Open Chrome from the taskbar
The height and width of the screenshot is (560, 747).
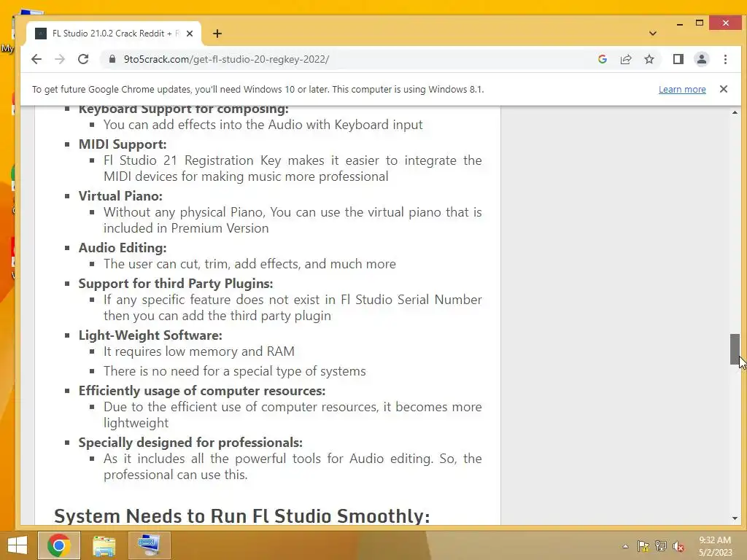point(59,545)
